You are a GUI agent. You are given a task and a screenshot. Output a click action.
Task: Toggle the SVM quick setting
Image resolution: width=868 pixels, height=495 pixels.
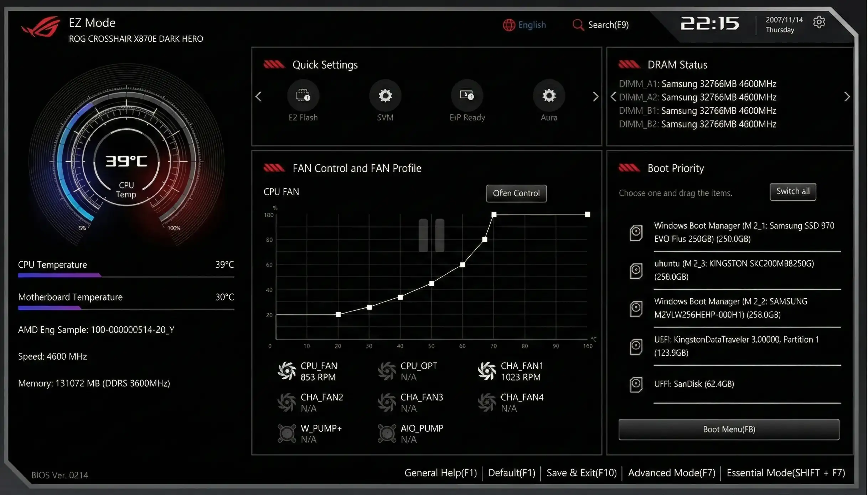tap(385, 96)
